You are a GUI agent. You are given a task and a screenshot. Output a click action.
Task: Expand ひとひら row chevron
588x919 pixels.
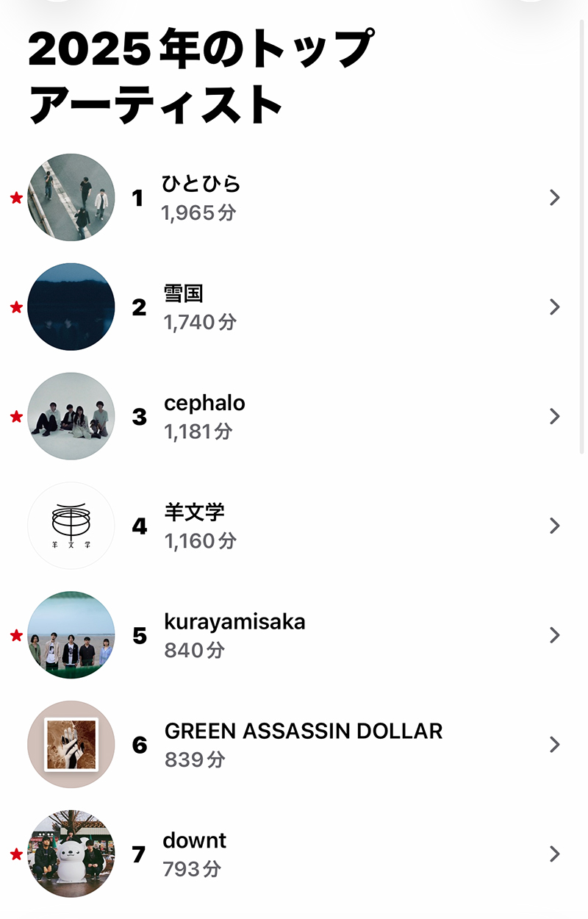tap(555, 197)
